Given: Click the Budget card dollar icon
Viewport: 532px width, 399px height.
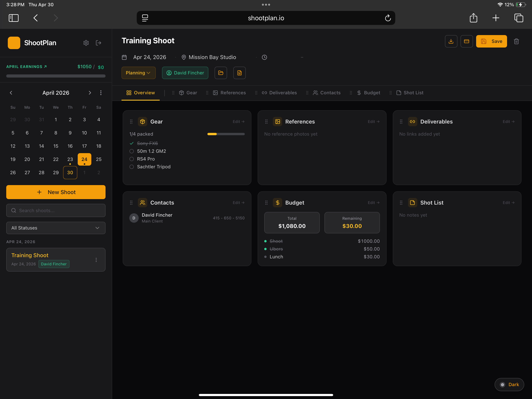Looking at the screenshot, I should [x=277, y=203].
